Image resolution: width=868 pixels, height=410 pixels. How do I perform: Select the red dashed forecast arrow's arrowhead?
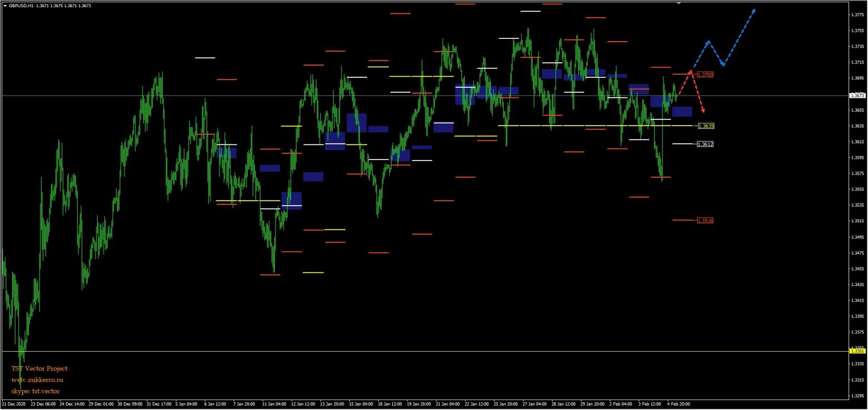(703, 111)
